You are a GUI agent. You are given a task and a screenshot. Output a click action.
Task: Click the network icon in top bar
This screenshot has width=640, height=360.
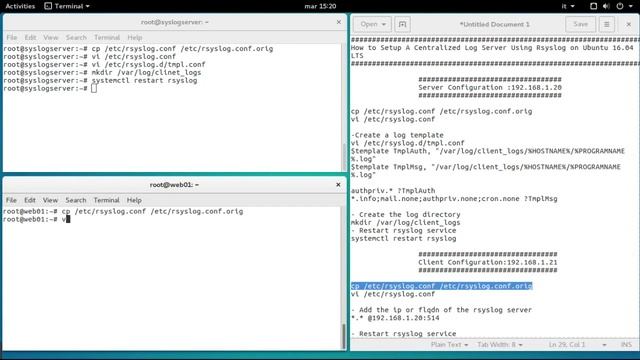593,6
